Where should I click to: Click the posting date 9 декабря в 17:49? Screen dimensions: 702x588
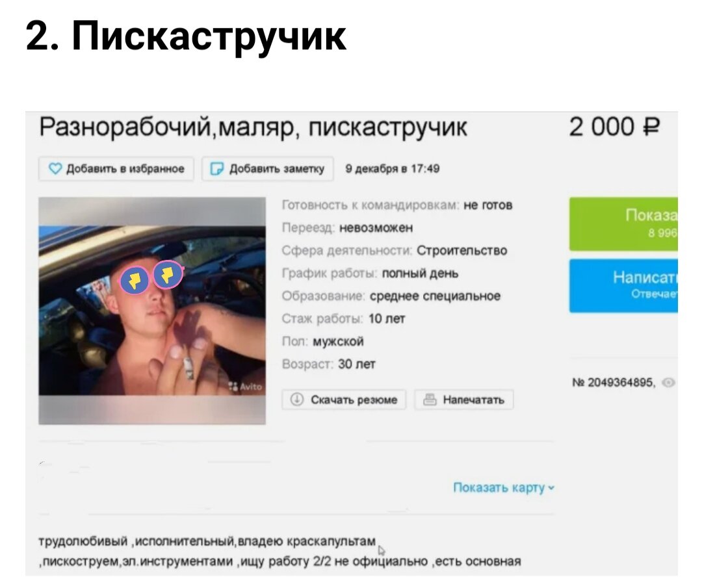(x=393, y=169)
